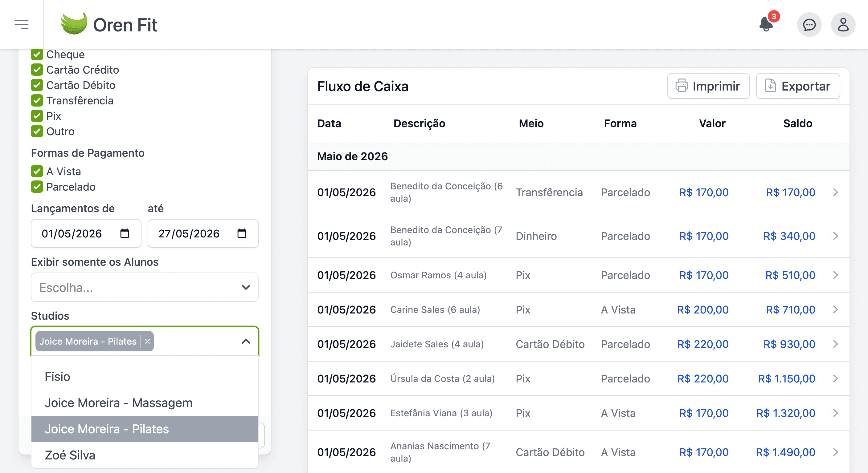Remove Joice Moreira - Pilates tag
Viewport: 868px width, 473px height.
[x=147, y=342]
